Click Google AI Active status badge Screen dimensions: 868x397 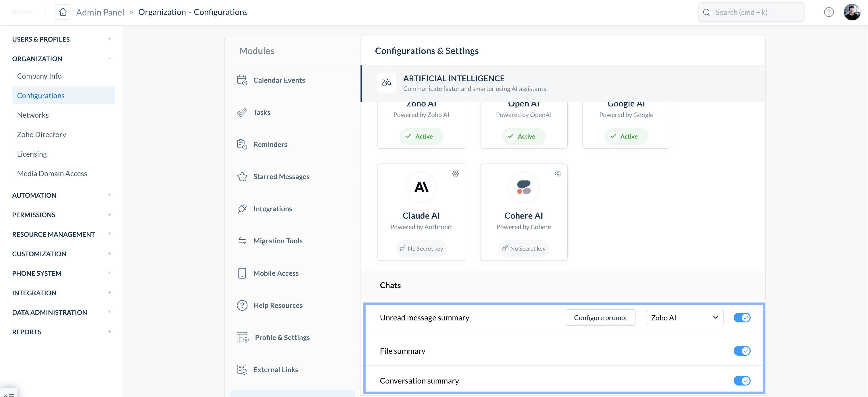point(626,136)
